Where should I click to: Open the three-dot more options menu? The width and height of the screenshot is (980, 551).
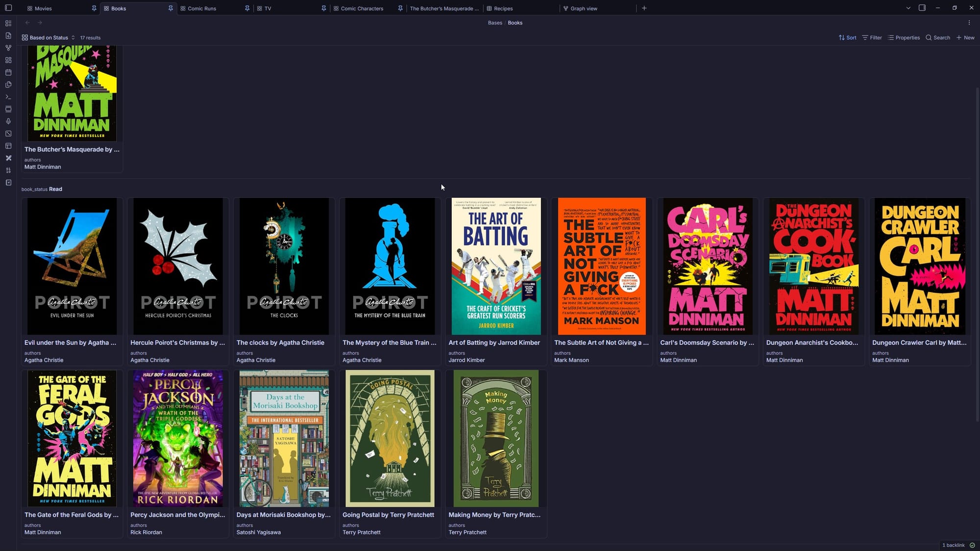click(x=969, y=23)
